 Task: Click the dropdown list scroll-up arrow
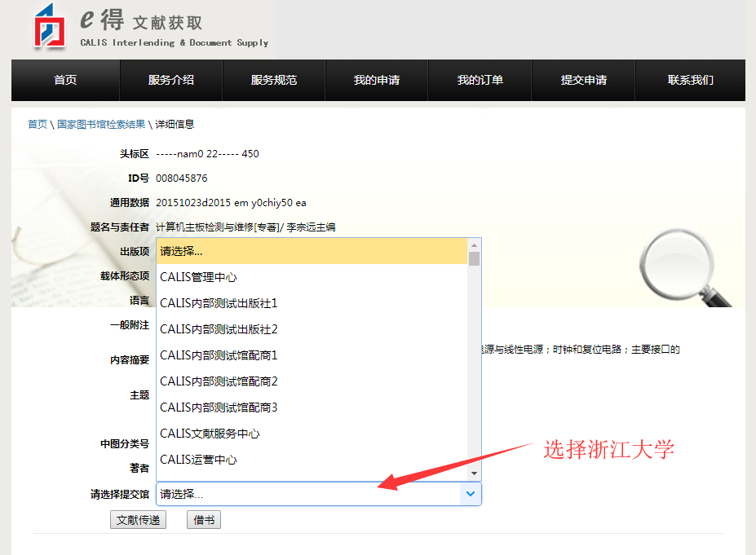click(x=475, y=245)
